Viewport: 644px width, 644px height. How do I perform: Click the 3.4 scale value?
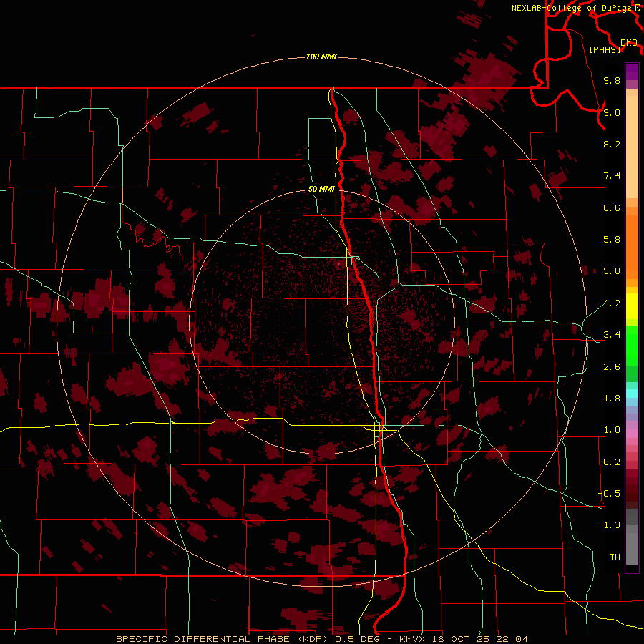click(x=612, y=335)
